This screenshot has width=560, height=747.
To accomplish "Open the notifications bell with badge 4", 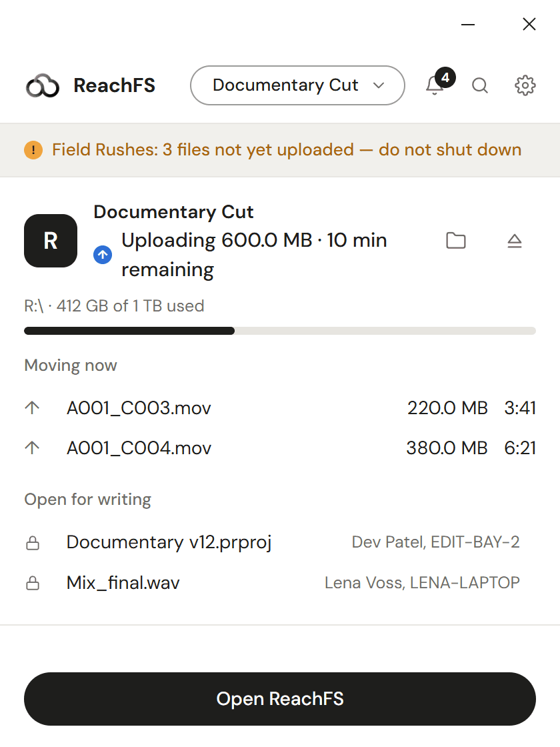I will click(x=439, y=83).
